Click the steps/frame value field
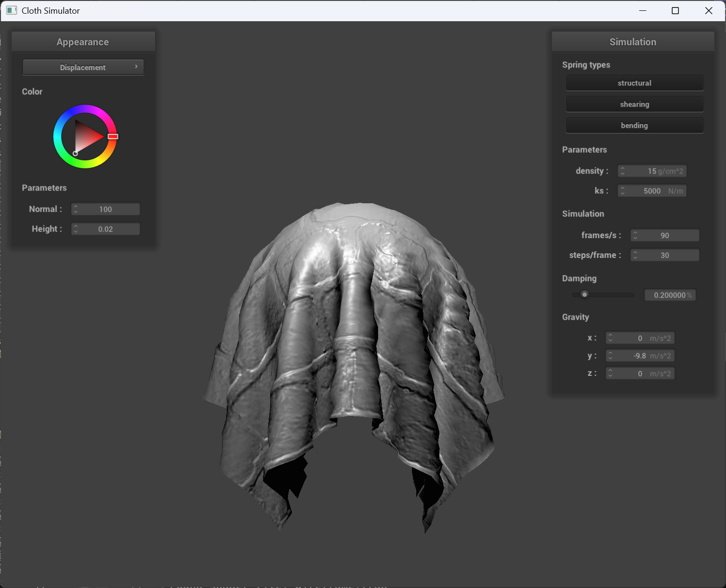The width and height of the screenshot is (726, 588). (x=665, y=255)
